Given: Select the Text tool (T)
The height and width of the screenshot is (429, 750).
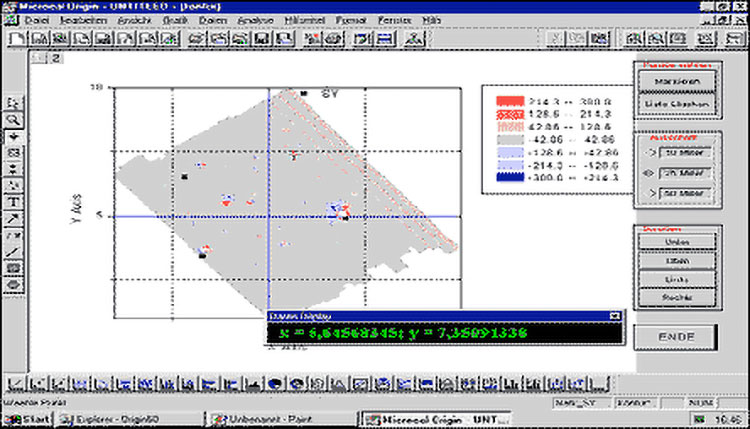Looking at the screenshot, I should pyautogui.click(x=13, y=202).
